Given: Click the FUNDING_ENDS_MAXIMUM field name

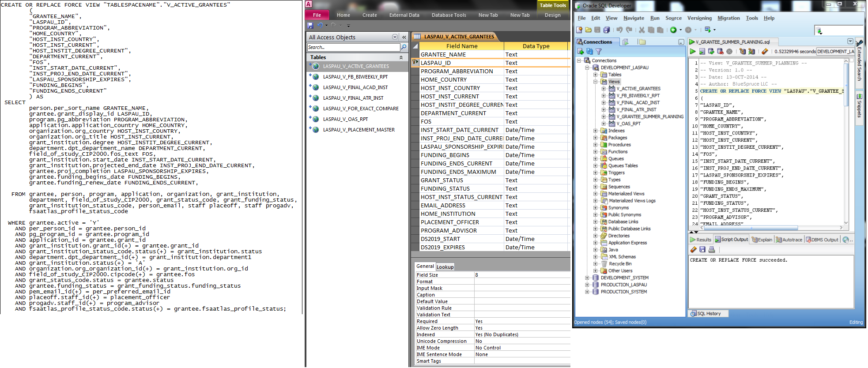Looking at the screenshot, I should point(458,172).
